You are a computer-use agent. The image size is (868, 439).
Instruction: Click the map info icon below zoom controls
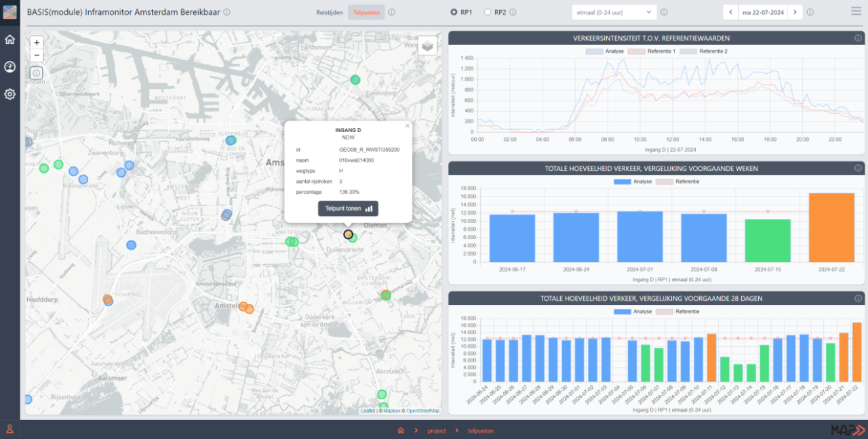[x=35, y=72]
